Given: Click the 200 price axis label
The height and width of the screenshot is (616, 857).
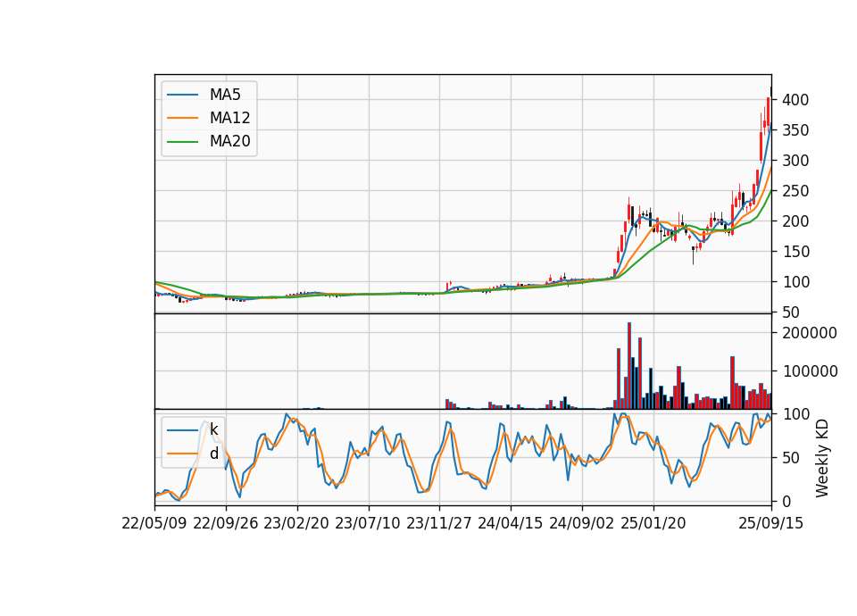Looking at the screenshot, I should point(795,221).
